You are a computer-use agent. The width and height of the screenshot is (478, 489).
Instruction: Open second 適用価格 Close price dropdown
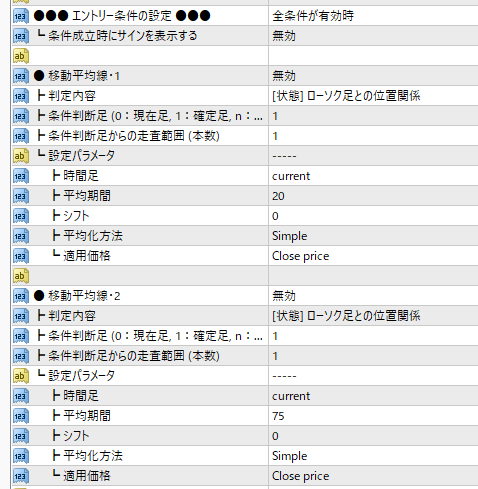pyautogui.click(x=373, y=476)
